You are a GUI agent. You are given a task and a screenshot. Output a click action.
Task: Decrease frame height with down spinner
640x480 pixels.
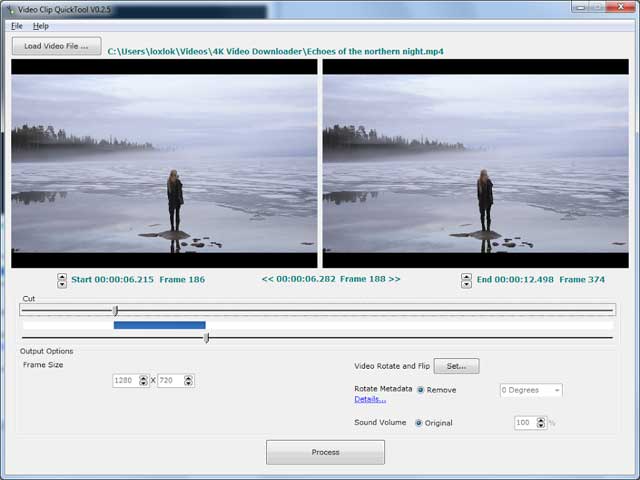(x=188, y=384)
